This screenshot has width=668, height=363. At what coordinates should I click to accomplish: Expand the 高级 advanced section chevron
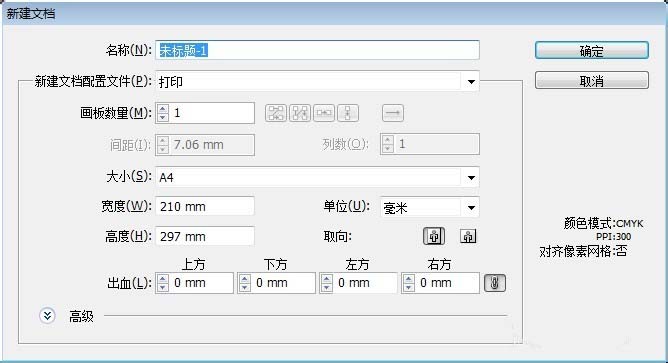[47, 316]
